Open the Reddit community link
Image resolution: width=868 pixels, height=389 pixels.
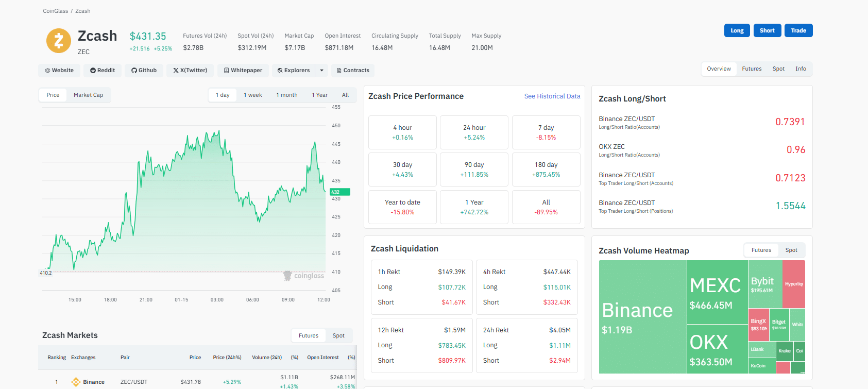pyautogui.click(x=103, y=71)
